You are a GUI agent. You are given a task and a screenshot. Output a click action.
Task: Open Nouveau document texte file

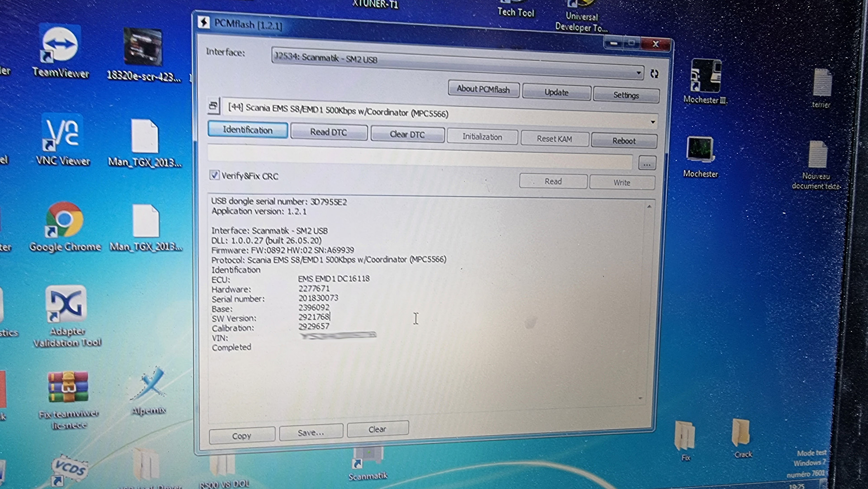pyautogui.click(x=816, y=165)
